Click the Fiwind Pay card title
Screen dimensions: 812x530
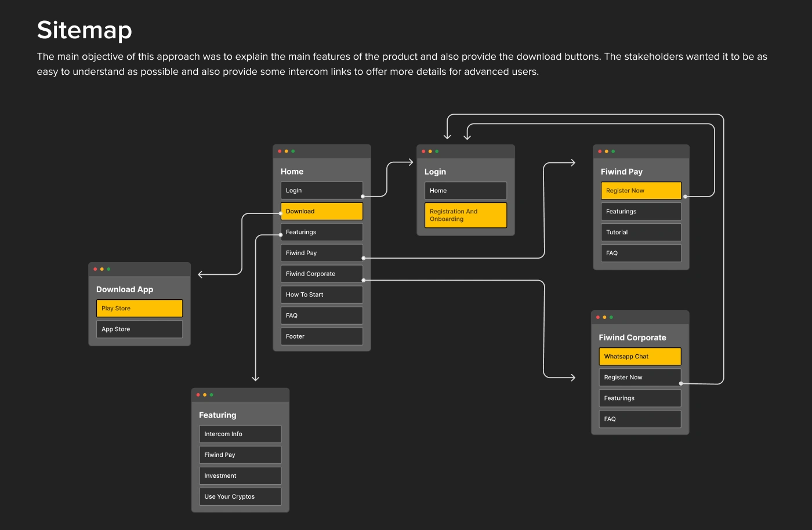pyautogui.click(x=622, y=172)
